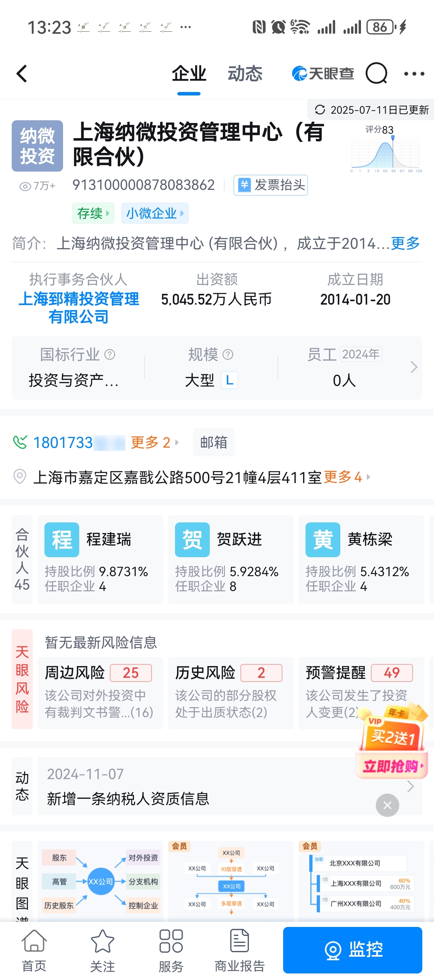
Task: Tap the location pin icon
Action: [20, 477]
